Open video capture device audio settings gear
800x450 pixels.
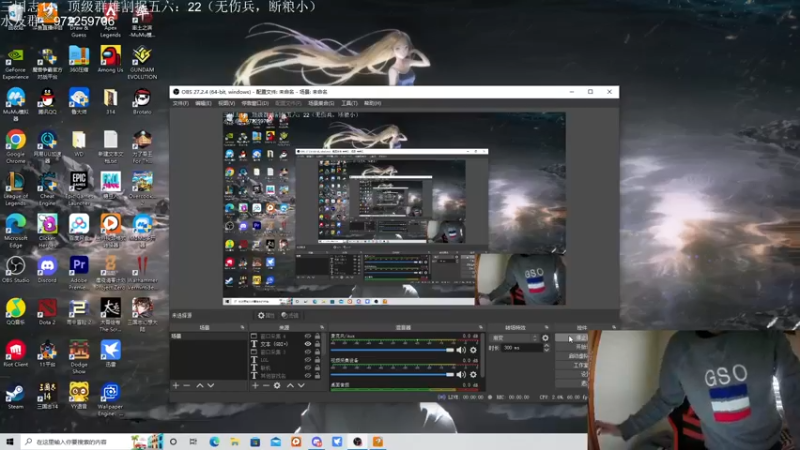473,374
